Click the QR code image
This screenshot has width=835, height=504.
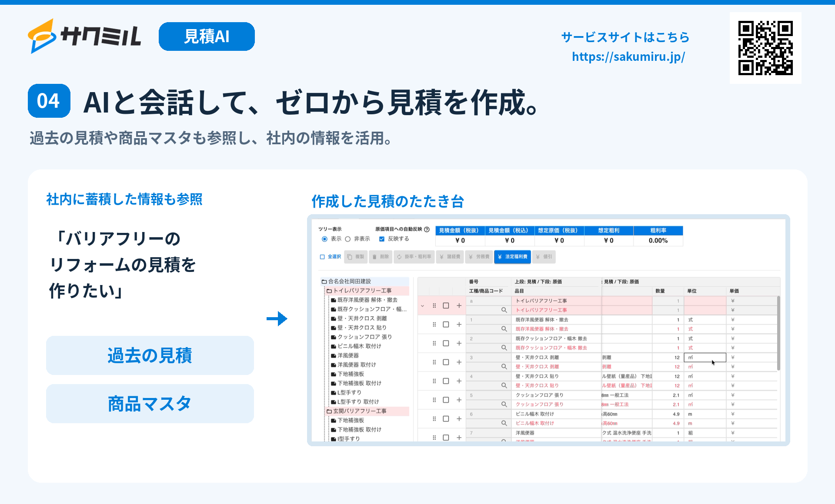coord(765,48)
